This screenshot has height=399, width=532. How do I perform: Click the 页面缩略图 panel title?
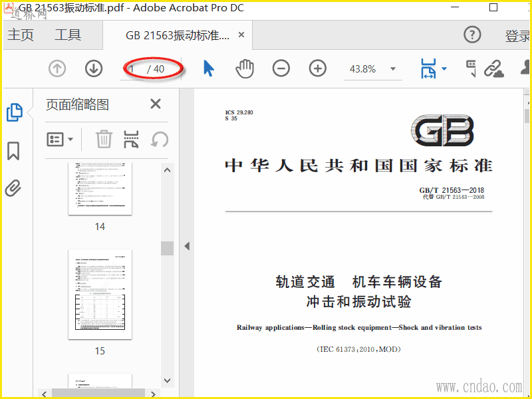(x=77, y=104)
